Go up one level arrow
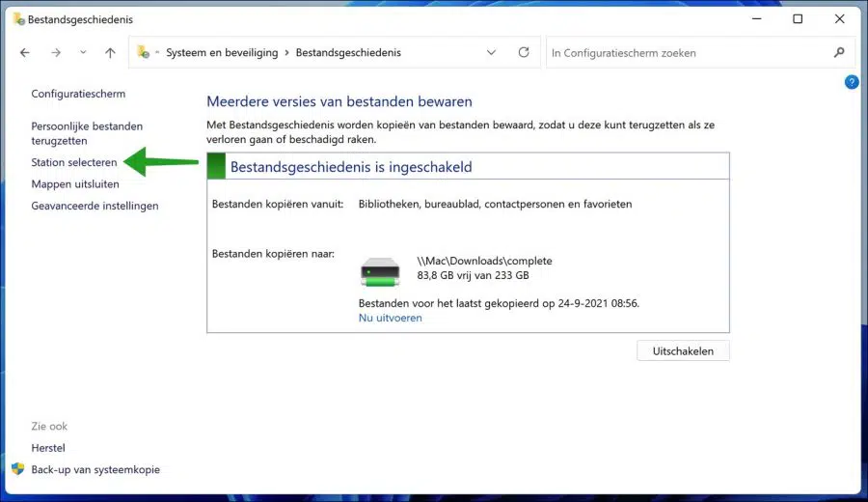 110,53
